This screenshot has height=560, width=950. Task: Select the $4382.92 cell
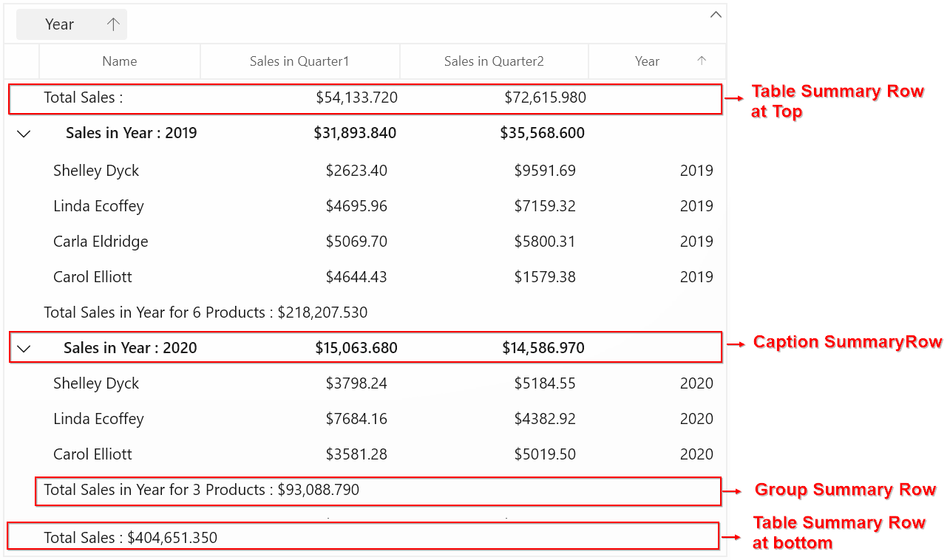(545, 419)
